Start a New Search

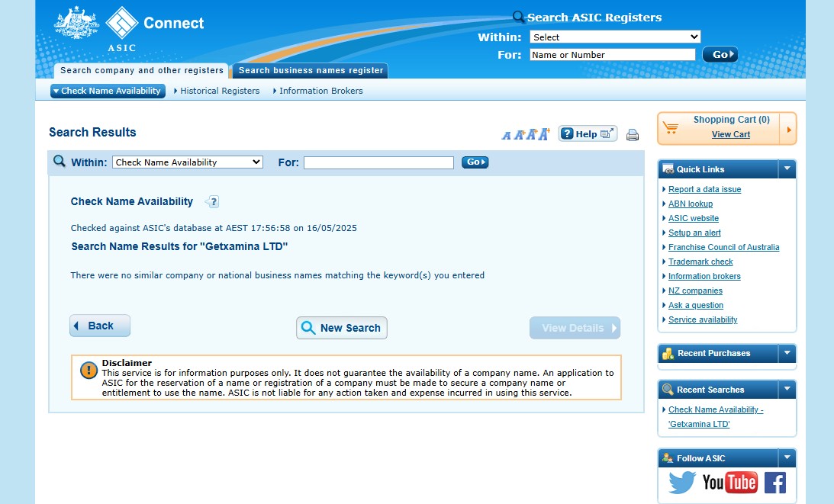pyautogui.click(x=342, y=328)
